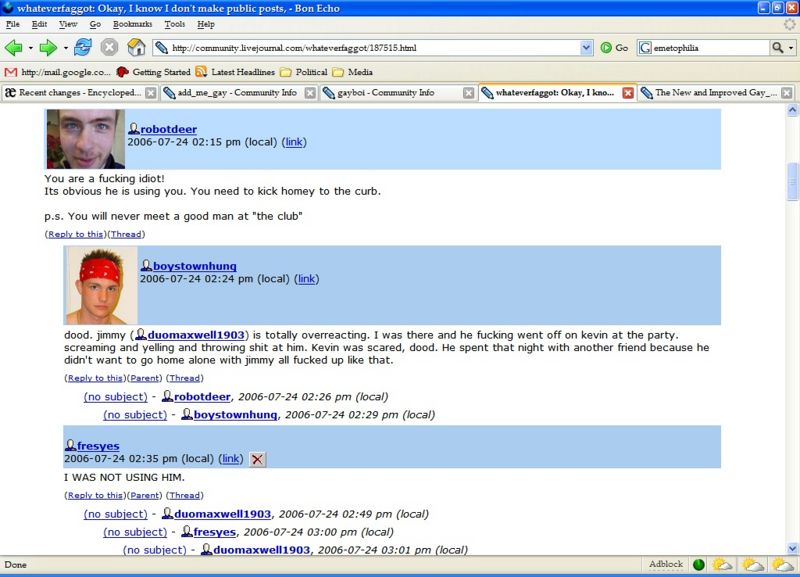Open the URL address bar history dropdown

coord(586,47)
